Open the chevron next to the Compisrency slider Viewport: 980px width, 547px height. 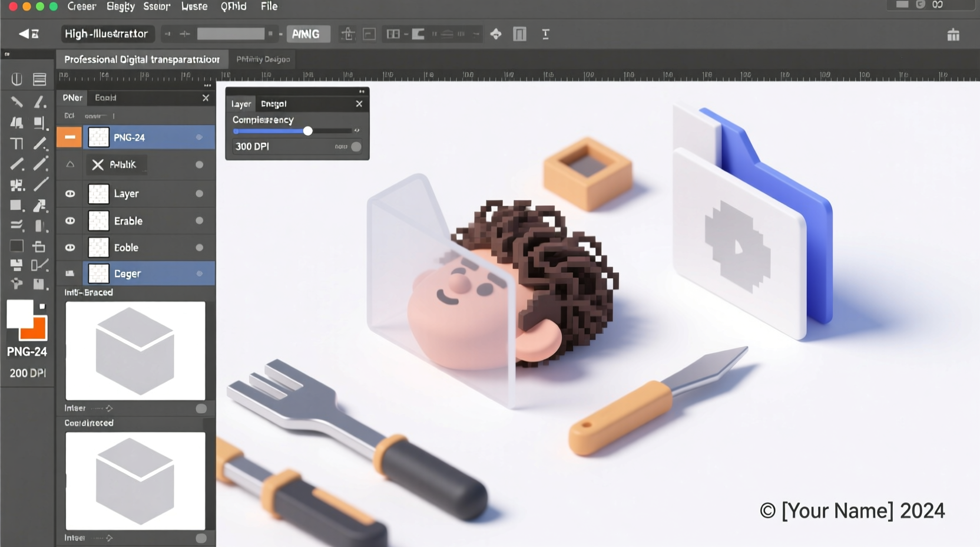coord(356,131)
